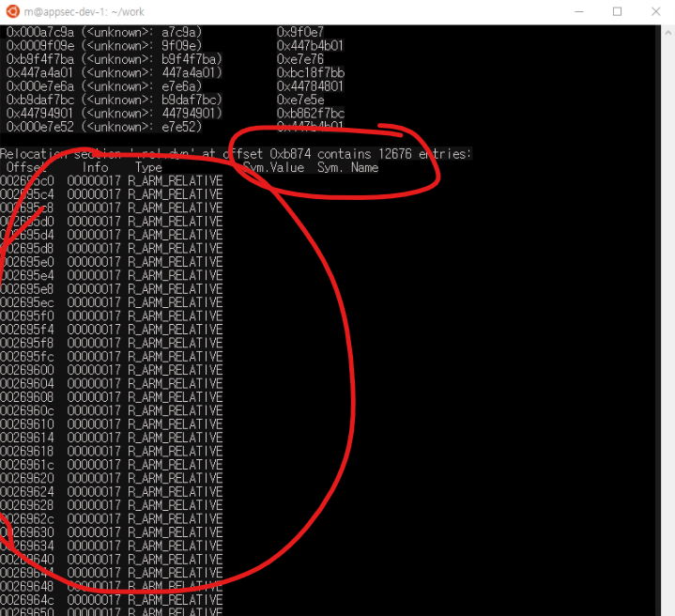The width and height of the screenshot is (675, 616).
Task: Click the text 0x000a7c9a in first row
Action: pyautogui.click(x=40, y=32)
